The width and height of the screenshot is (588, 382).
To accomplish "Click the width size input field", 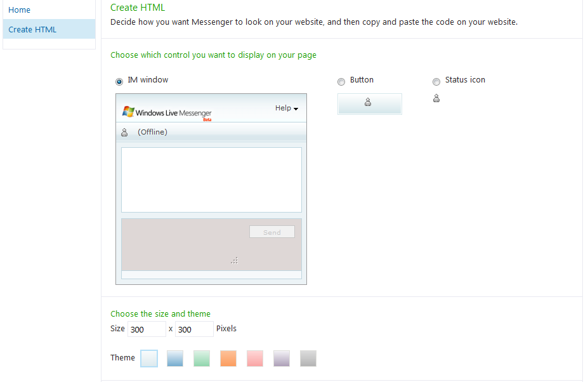I will click(147, 329).
